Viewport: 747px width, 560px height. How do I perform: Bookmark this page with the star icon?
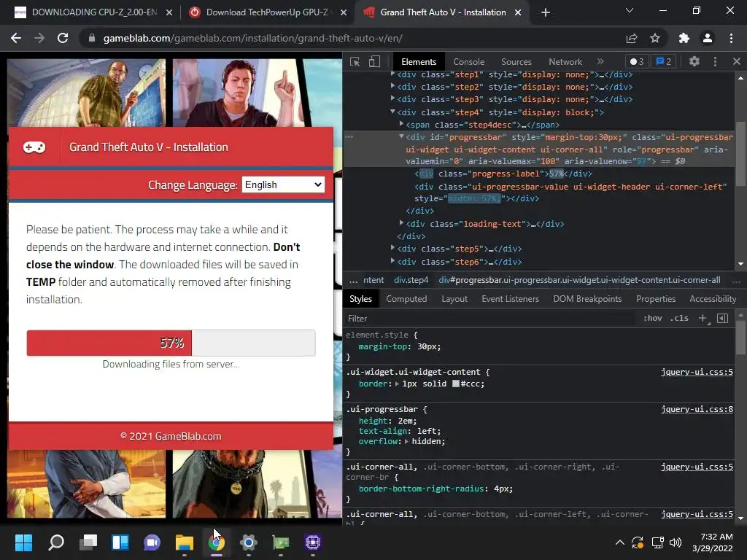[655, 38]
